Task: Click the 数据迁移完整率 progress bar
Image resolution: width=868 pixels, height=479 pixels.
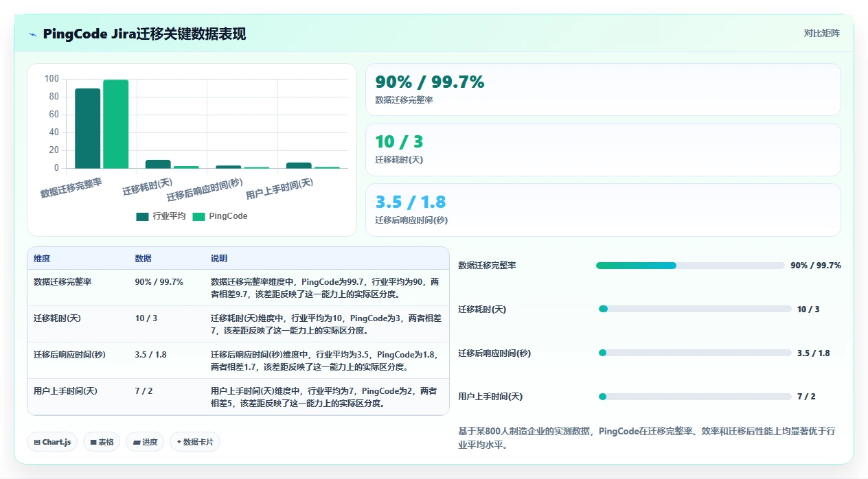Action: [x=690, y=266]
